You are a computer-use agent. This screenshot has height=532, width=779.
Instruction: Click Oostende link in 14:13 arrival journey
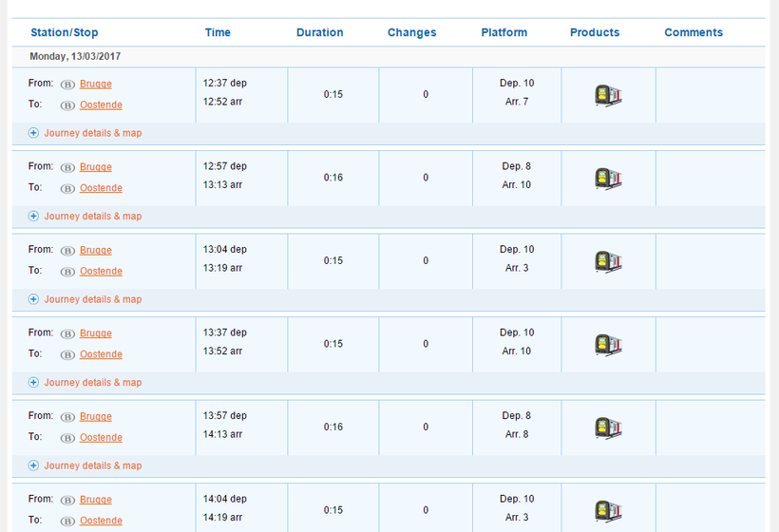(101, 438)
